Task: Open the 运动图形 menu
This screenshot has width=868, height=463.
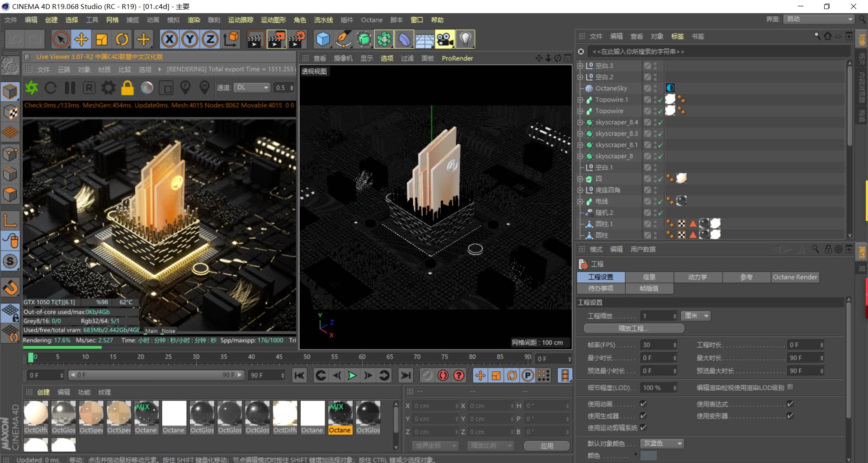Action: click(x=273, y=20)
